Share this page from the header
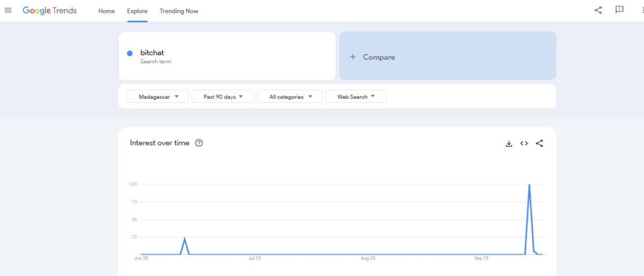The height and width of the screenshot is (276, 644). (x=598, y=10)
